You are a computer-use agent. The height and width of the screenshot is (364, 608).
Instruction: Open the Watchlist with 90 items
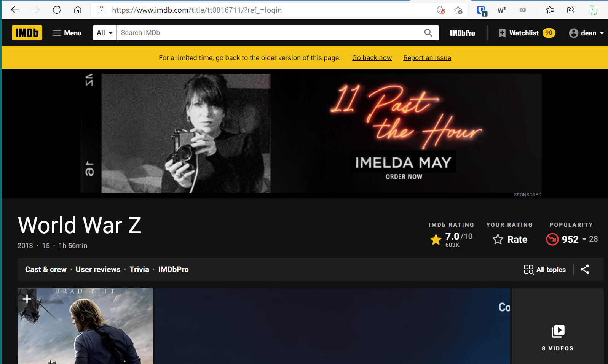coord(527,33)
